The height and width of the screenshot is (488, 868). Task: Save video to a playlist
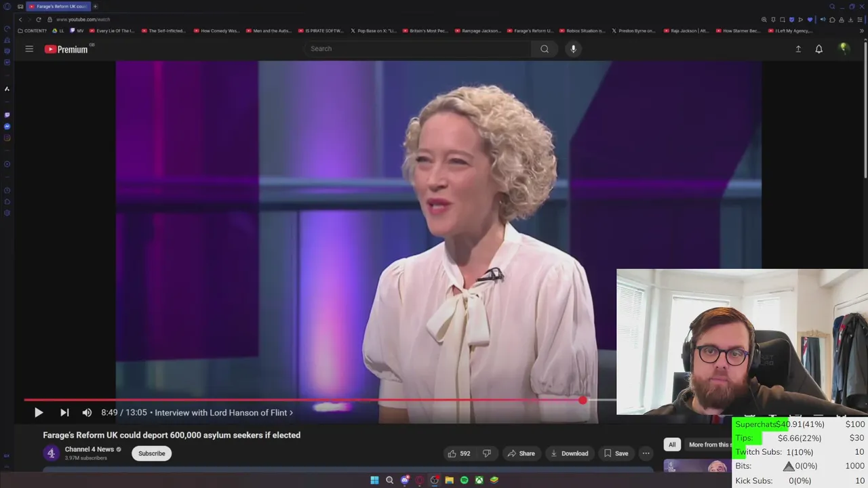click(x=616, y=453)
